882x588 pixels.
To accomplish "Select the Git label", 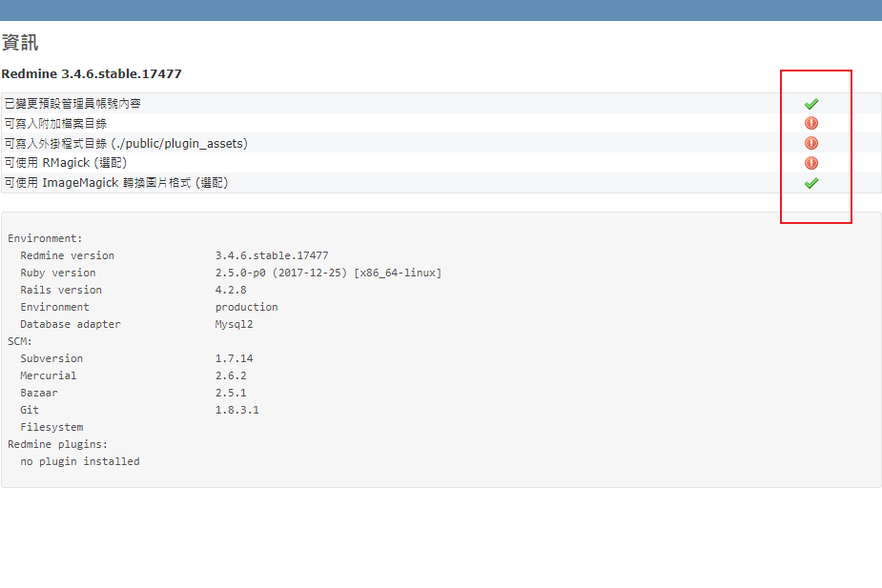I will (x=30, y=410).
